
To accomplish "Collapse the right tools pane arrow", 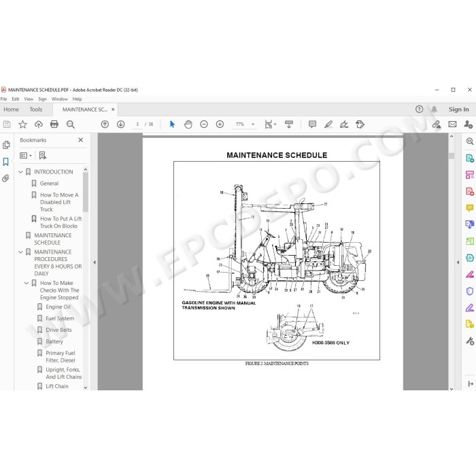I will (x=458, y=262).
